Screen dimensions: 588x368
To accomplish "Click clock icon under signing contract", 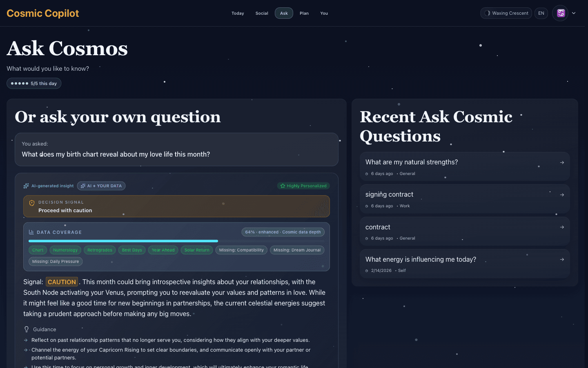I will 367,206.
